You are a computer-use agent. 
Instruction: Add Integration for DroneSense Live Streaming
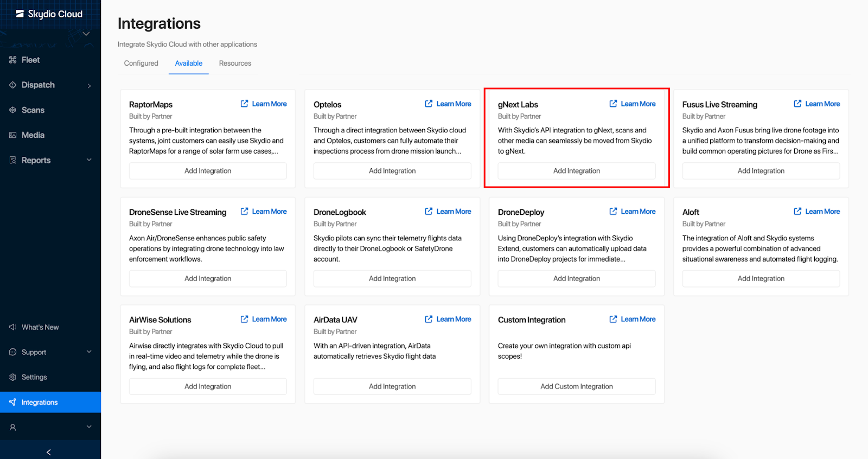point(208,278)
